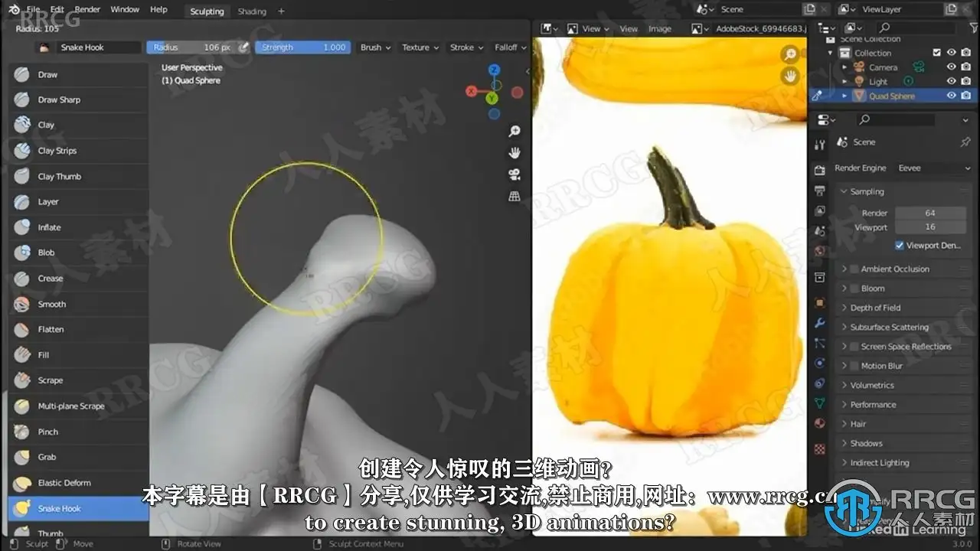Open the Texture checkerboard tab in Properties
This screenshot has width=980, height=551.
click(820, 448)
